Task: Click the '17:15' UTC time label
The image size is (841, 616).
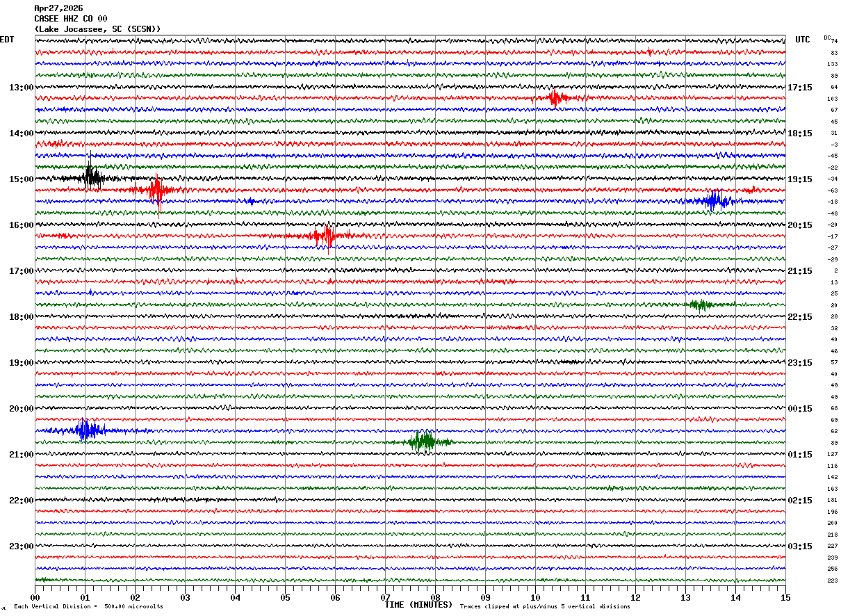Action: click(x=800, y=88)
